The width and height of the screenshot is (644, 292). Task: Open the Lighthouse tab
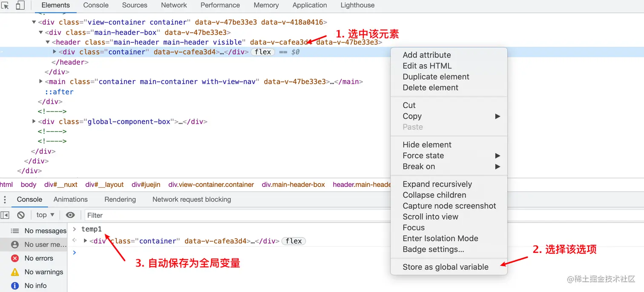[358, 6]
